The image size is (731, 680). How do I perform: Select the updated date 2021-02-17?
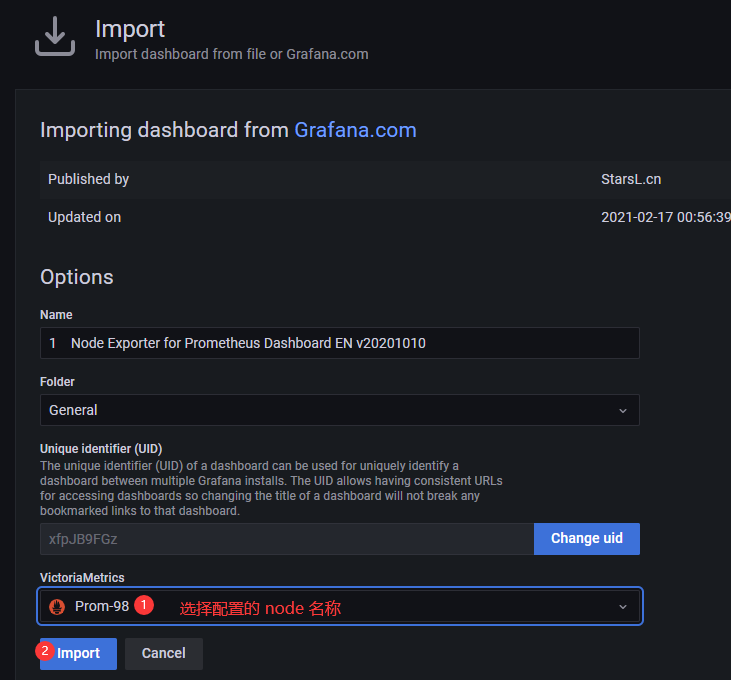[x=637, y=217]
